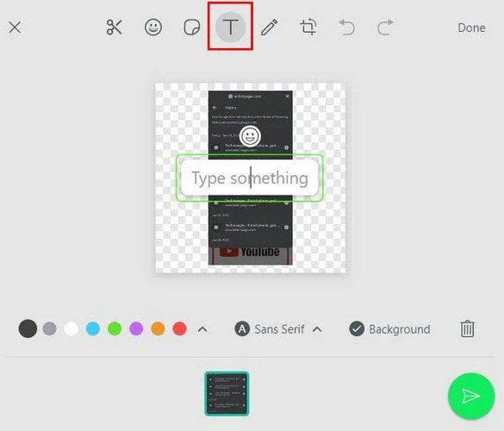This screenshot has height=431, width=504.
Task: Select the Text tool
Action: [231, 27]
